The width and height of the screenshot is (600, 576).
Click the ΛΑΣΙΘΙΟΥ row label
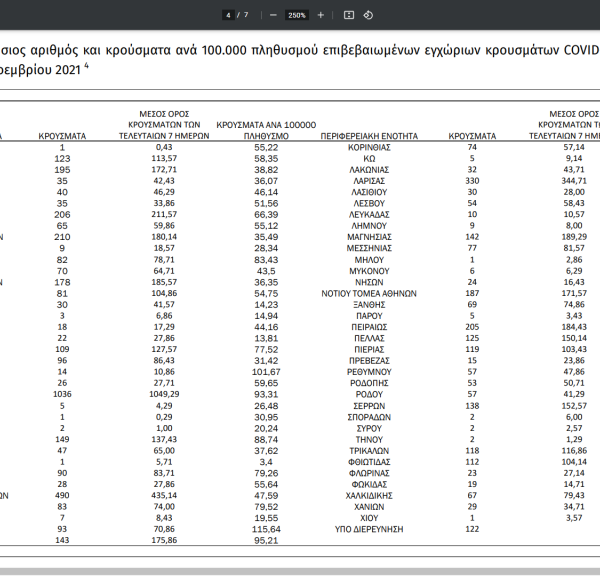[369, 192]
